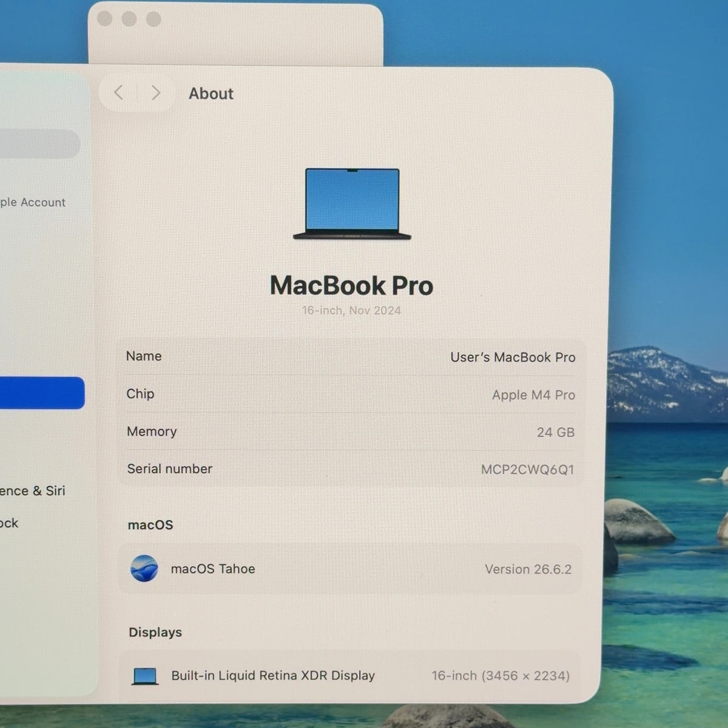This screenshot has width=728, height=728.
Task: Click the "Serial number" row label
Action: click(170, 469)
